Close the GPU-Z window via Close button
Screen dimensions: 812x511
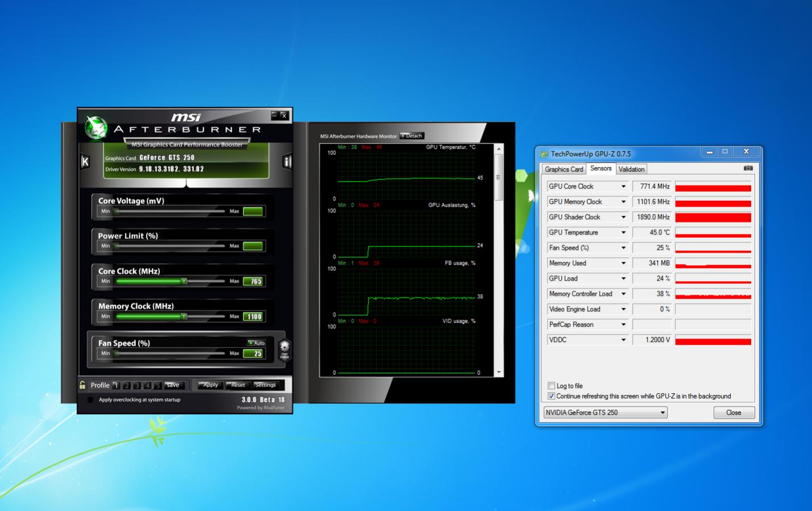click(x=734, y=413)
